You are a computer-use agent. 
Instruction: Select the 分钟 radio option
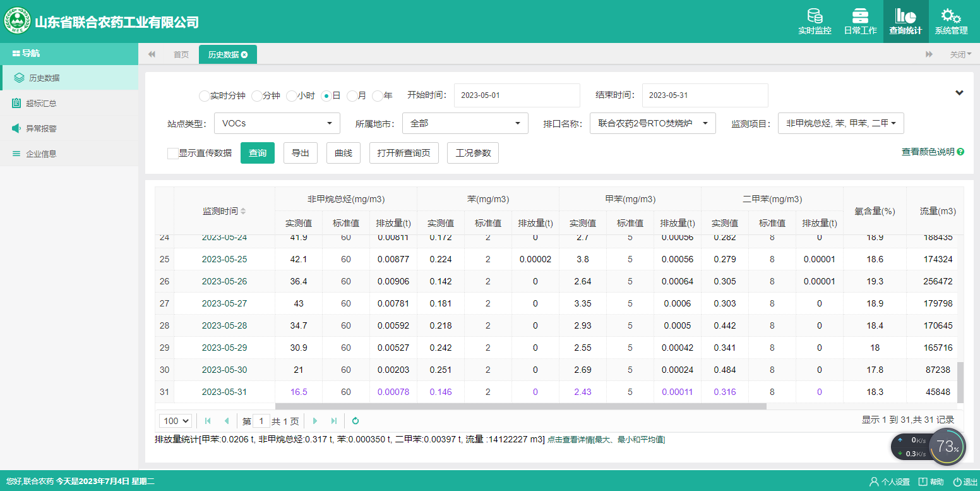[256, 96]
